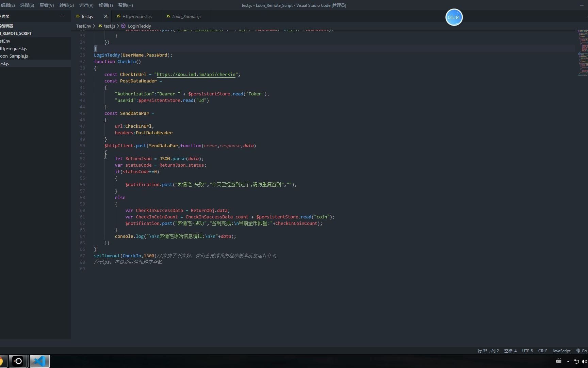588x368 pixels.
Task: Click the LoginTeddy(UserName,PassWord) call
Action: tap(133, 55)
